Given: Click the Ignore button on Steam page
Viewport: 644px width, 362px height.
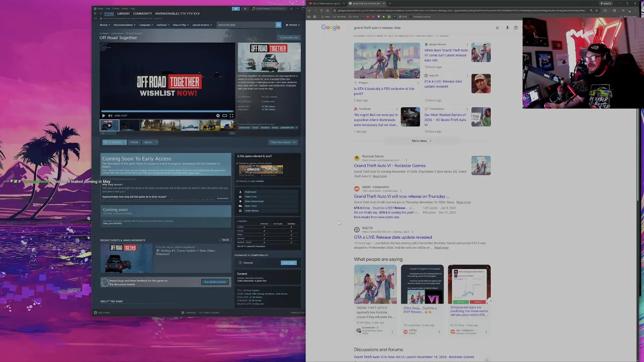Looking at the screenshot, I should (x=147, y=142).
